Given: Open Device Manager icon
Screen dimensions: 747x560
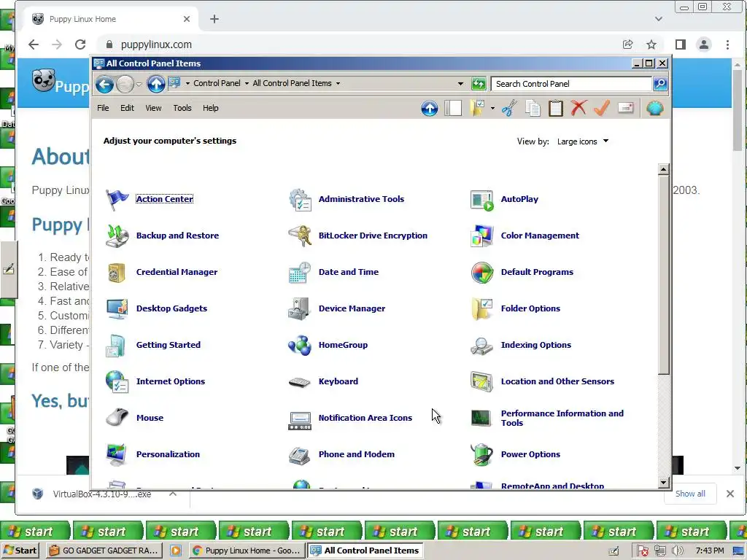Looking at the screenshot, I should click(300, 308).
